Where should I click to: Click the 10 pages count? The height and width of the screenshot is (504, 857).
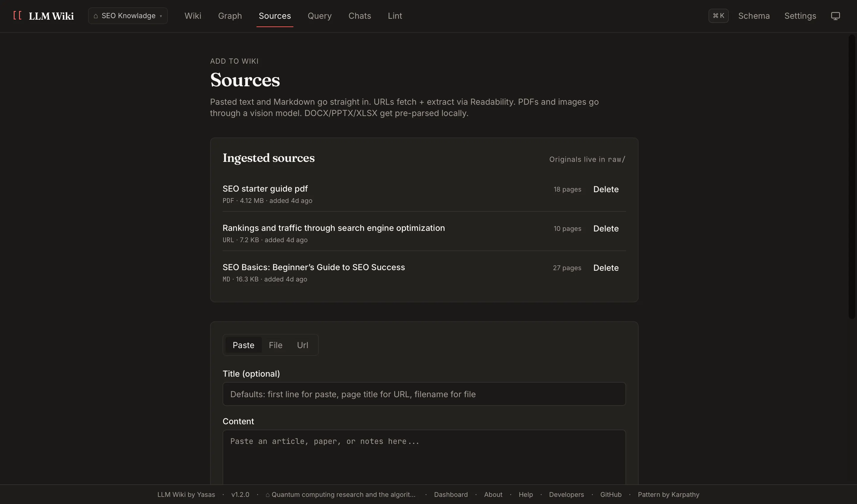[x=567, y=228]
